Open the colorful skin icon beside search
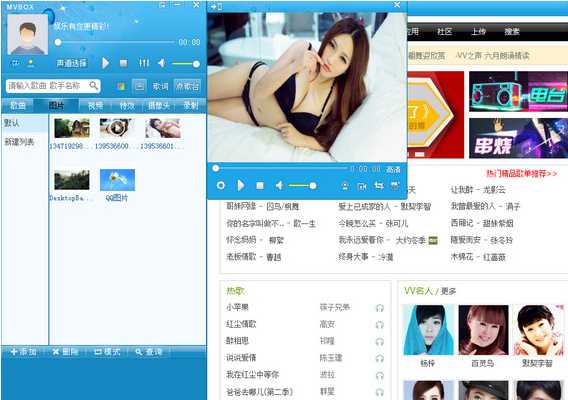Viewport: 568px width, 400px height. 121,86
